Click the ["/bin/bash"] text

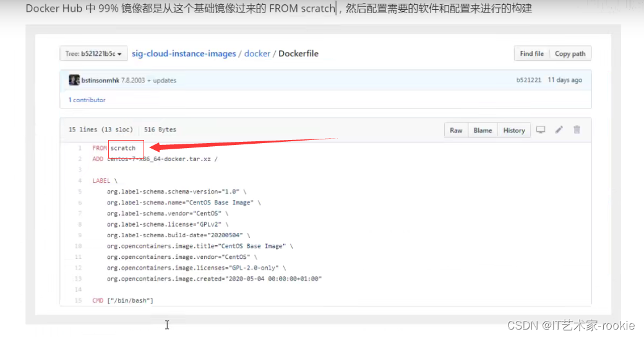(130, 300)
